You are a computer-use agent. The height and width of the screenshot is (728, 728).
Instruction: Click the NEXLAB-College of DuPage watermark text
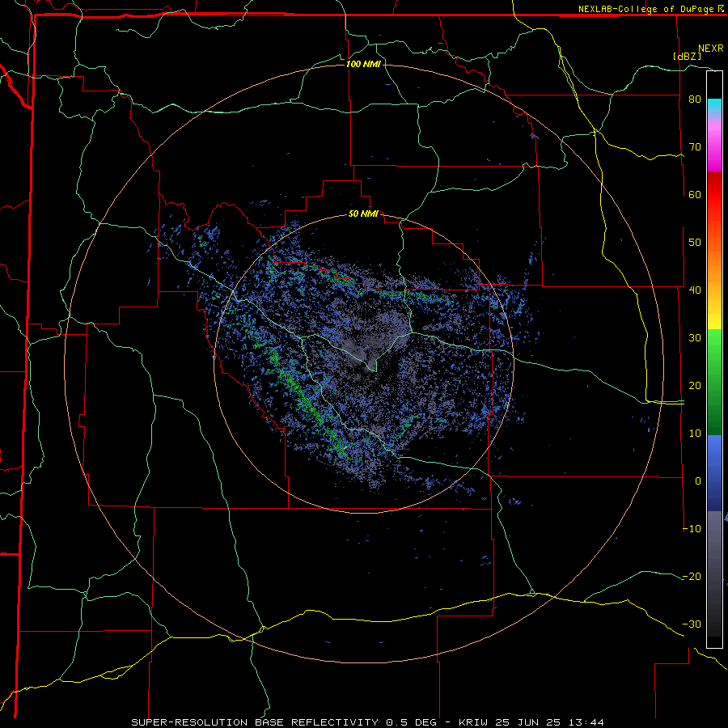click(x=650, y=9)
